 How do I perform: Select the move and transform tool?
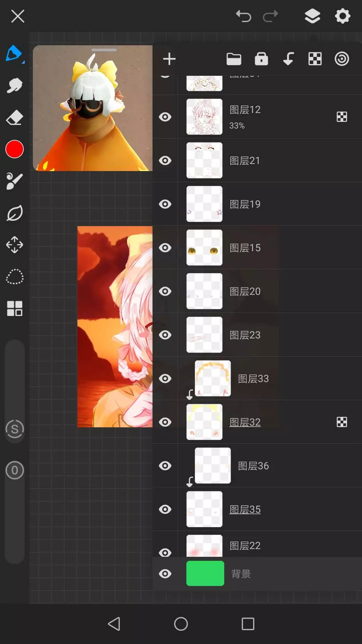point(14,245)
